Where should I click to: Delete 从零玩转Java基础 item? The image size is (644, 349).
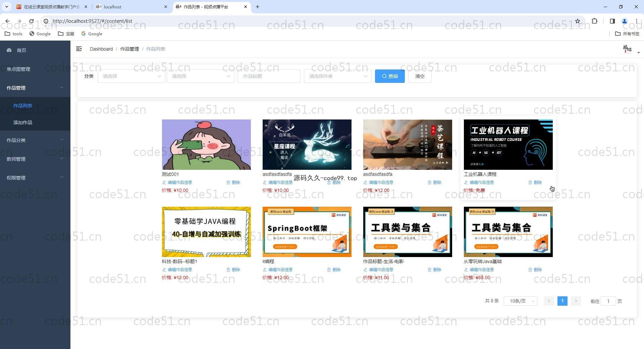point(535,270)
